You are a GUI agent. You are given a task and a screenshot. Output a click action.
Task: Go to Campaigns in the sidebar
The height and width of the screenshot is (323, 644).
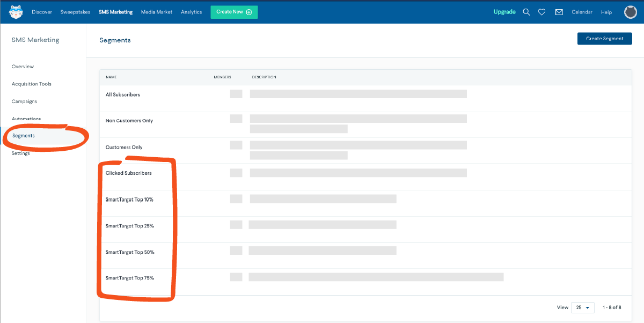point(24,101)
